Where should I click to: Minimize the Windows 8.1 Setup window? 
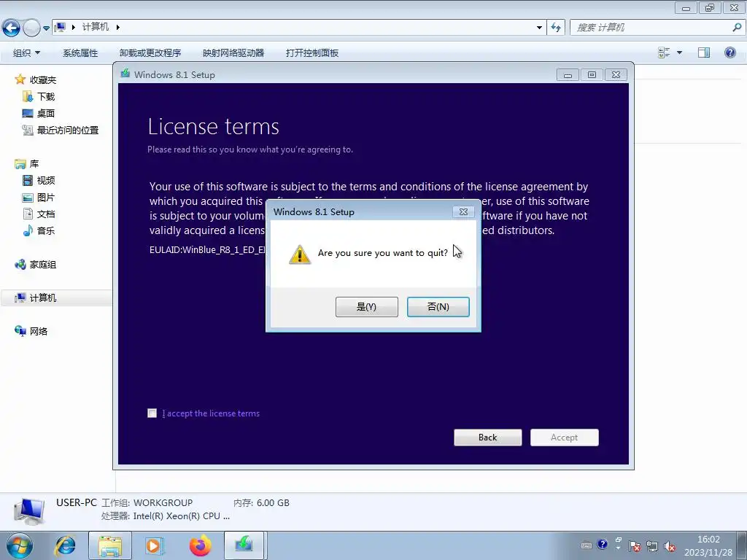[568, 75]
